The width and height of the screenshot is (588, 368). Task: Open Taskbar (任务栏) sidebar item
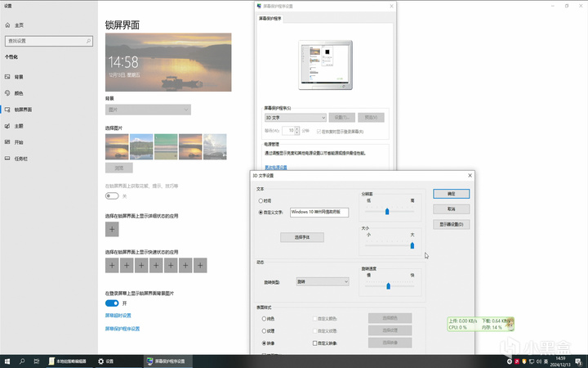pos(17,159)
